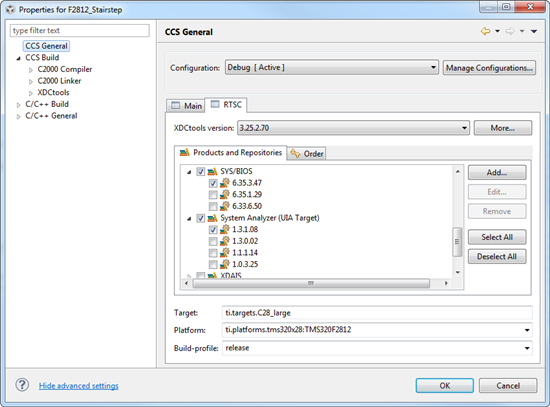
Task: Click the back navigation arrow icon
Action: coord(485,31)
